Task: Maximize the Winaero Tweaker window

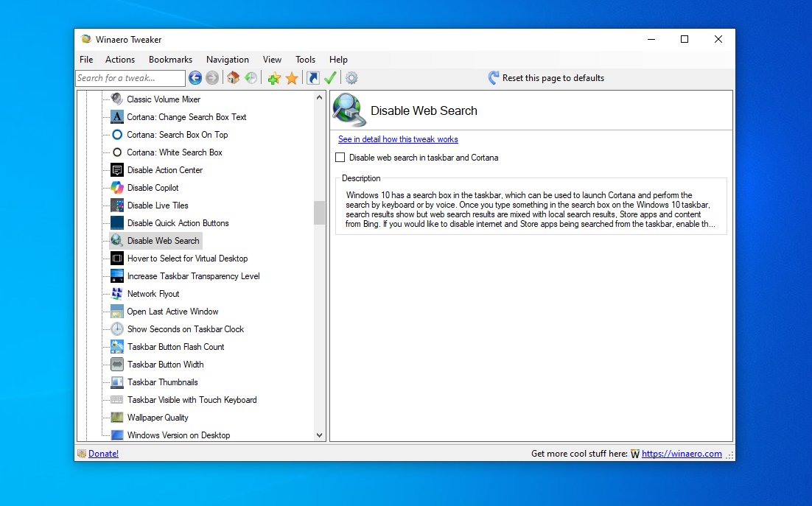Action: coord(685,39)
